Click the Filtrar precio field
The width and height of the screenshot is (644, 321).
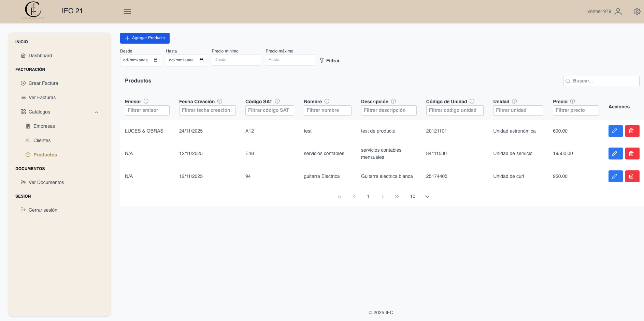point(576,110)
